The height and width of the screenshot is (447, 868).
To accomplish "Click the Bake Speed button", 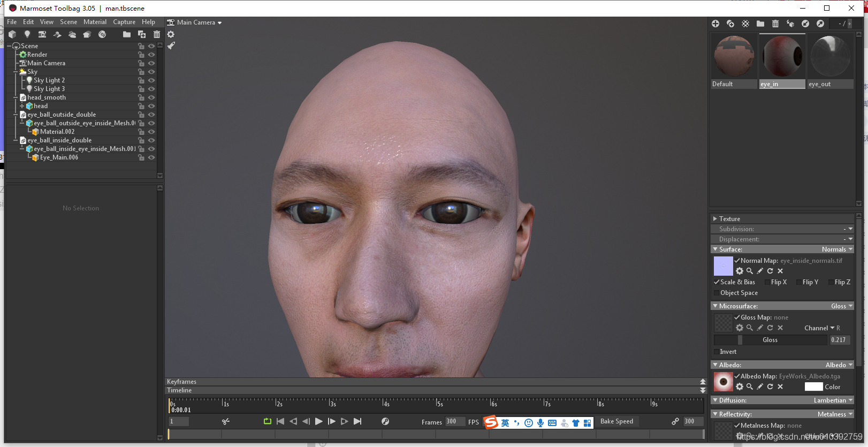I will [x=616, y=421].
